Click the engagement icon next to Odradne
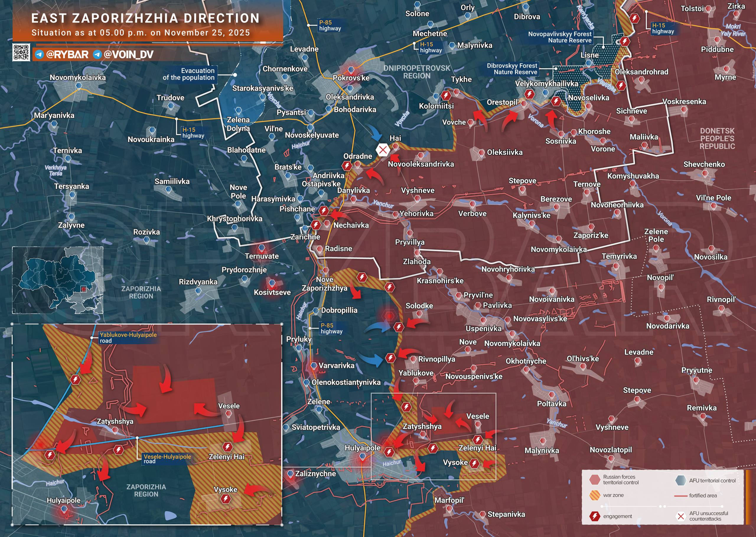Screen dimensions: 756x537 (x=347, y=166)
